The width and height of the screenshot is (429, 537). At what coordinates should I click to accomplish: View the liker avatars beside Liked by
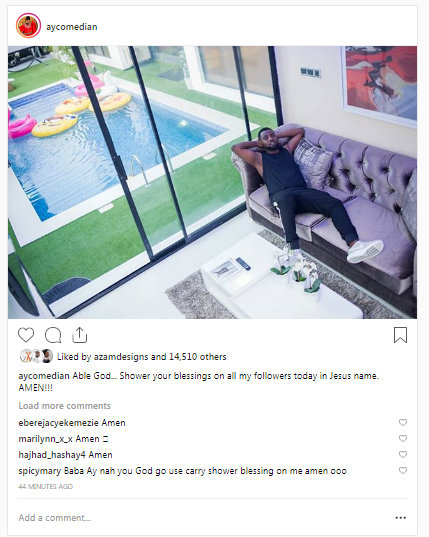[x=37, y=356]
